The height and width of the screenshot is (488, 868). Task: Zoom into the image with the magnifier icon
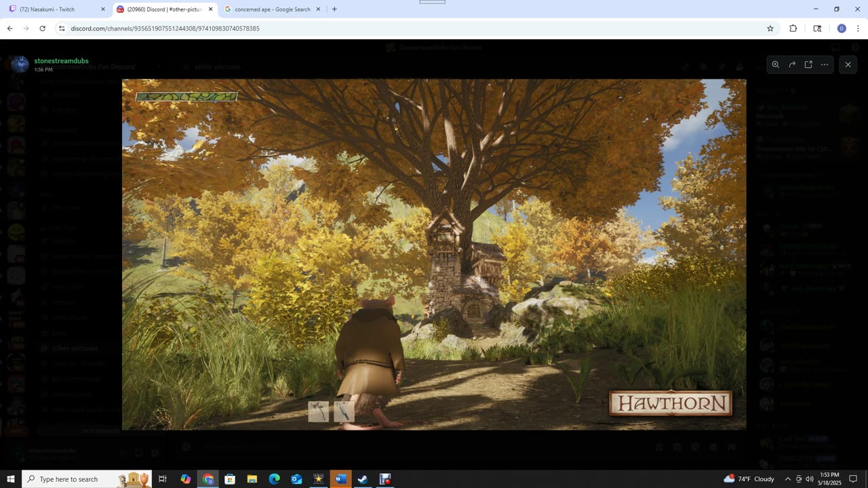(x=776, y=64)
